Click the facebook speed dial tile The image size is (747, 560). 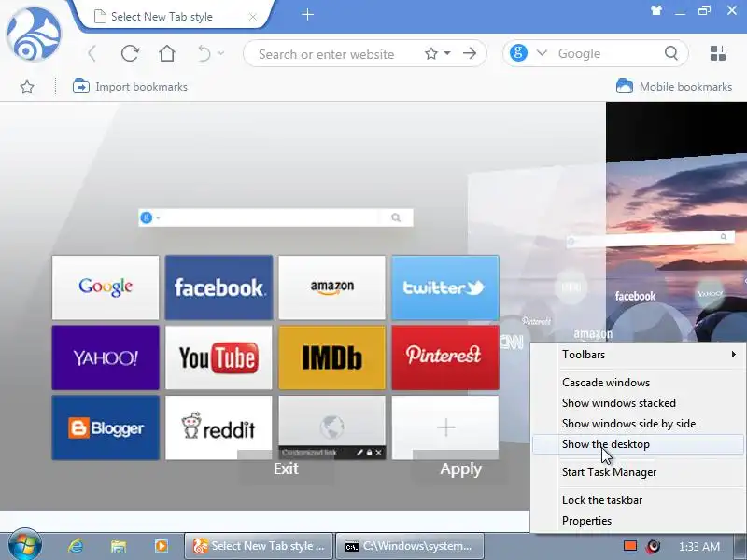[x=218, y=287]
